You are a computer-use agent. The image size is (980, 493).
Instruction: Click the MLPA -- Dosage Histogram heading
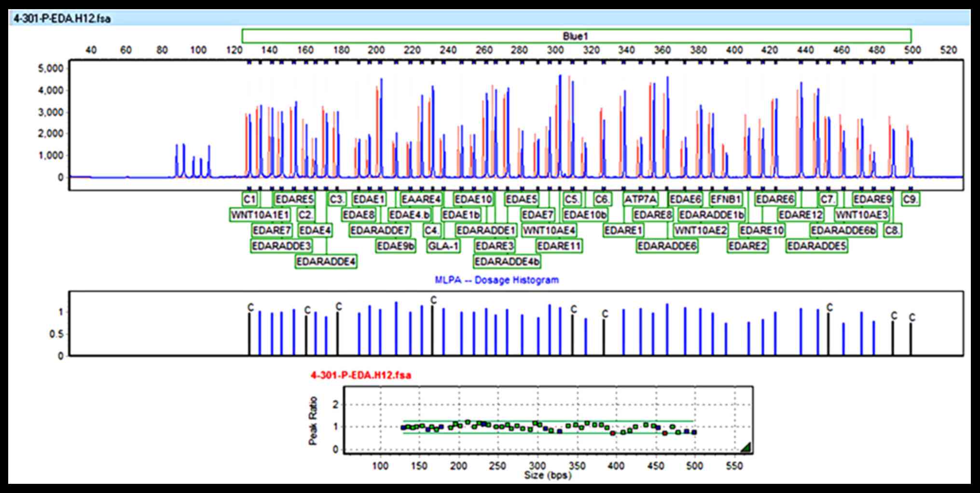(x=497, y=280)
